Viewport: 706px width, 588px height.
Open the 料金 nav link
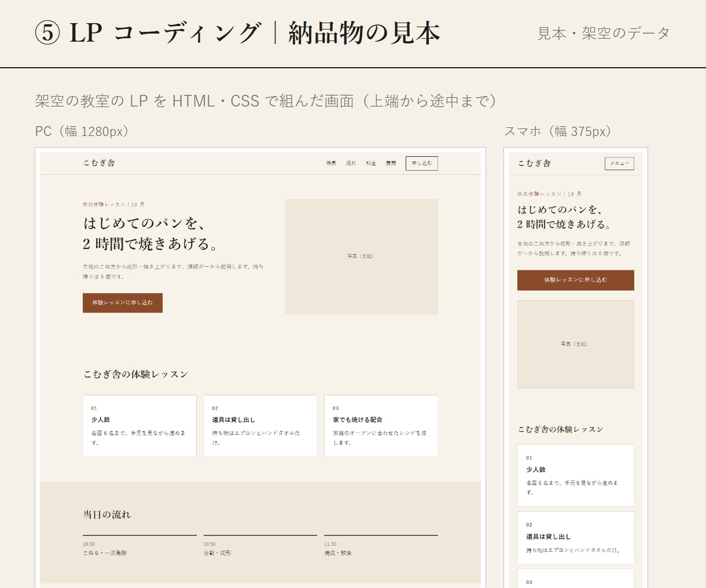tap(371, 163)
